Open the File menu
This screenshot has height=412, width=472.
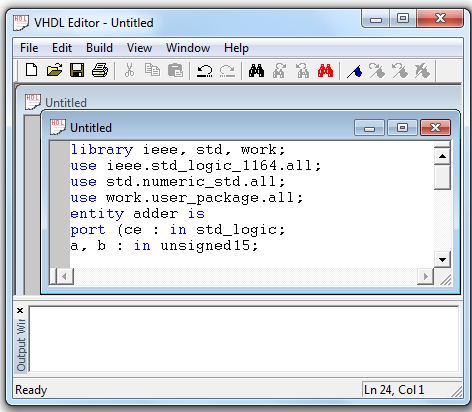29,48
